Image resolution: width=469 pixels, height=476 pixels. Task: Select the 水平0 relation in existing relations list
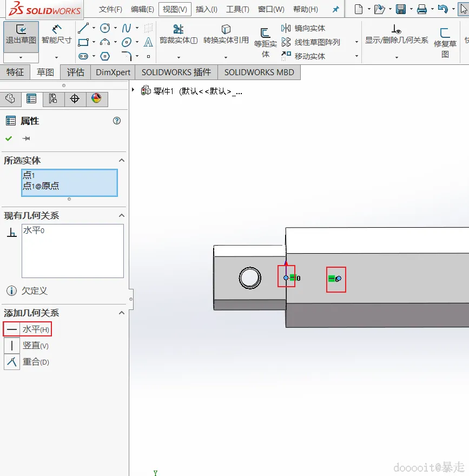coord(34,230)
